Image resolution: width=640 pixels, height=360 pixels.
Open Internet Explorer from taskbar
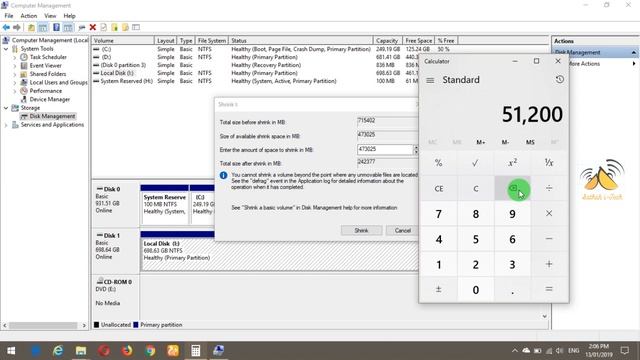[58, 351]
